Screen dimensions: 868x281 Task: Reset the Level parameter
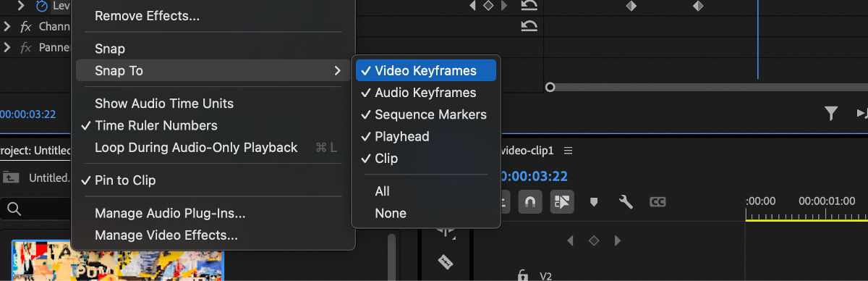click(529, 6)
